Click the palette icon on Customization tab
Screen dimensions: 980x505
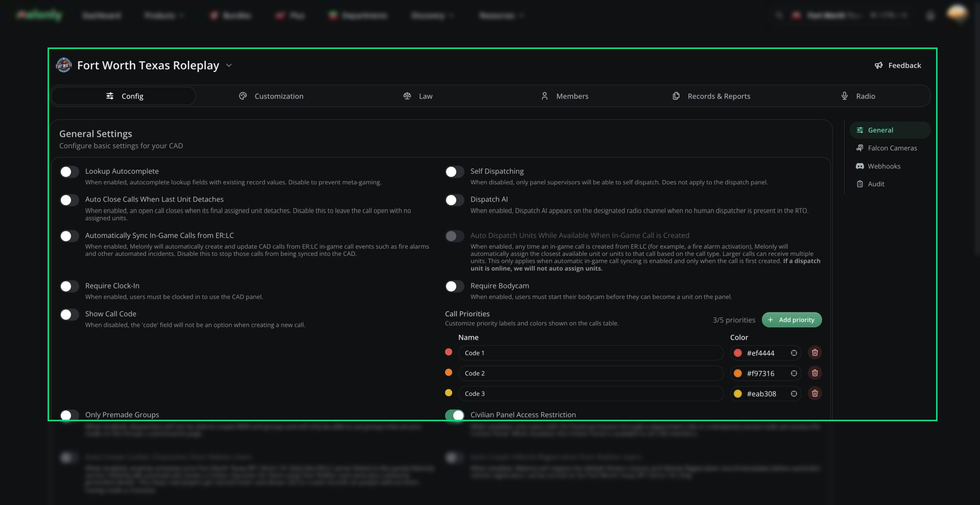pyautogui.click(x=243, y=96)
